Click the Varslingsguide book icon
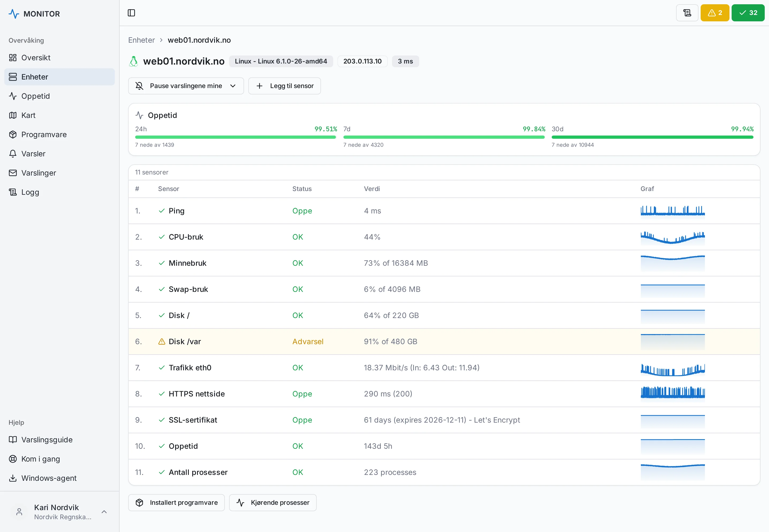Screen dimensions: 769x532 click(13, 440)
